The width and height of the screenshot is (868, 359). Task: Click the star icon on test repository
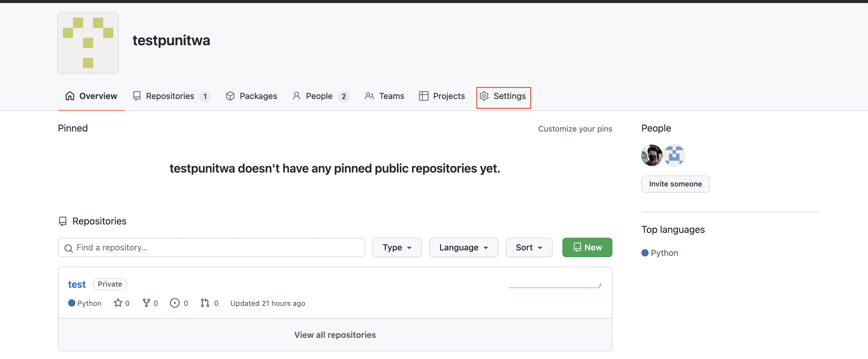118,303
